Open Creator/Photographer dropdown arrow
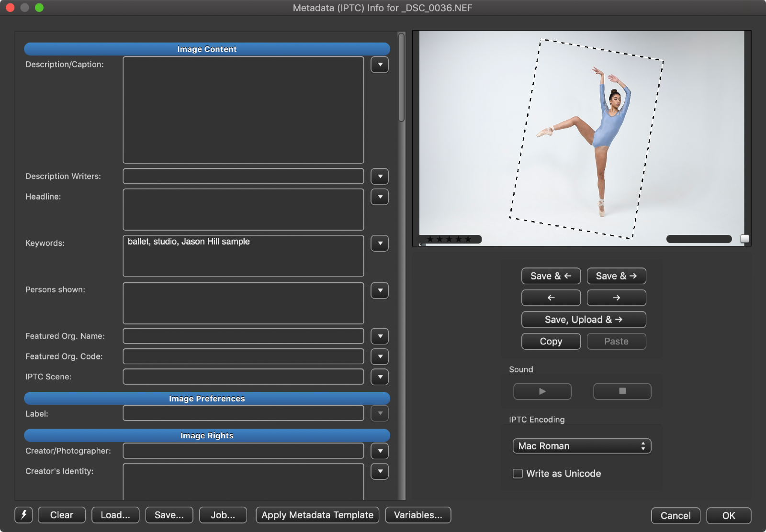766x532 pixels. [380, 451]
